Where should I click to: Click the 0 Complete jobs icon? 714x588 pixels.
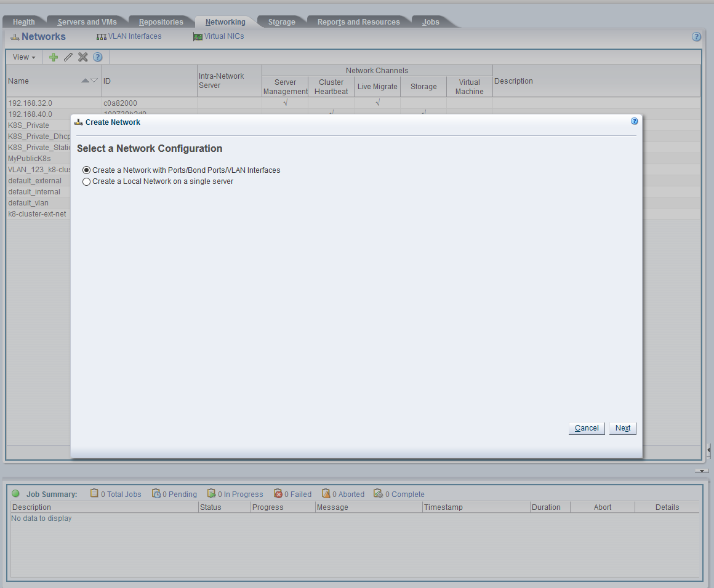tap(378, 494)
